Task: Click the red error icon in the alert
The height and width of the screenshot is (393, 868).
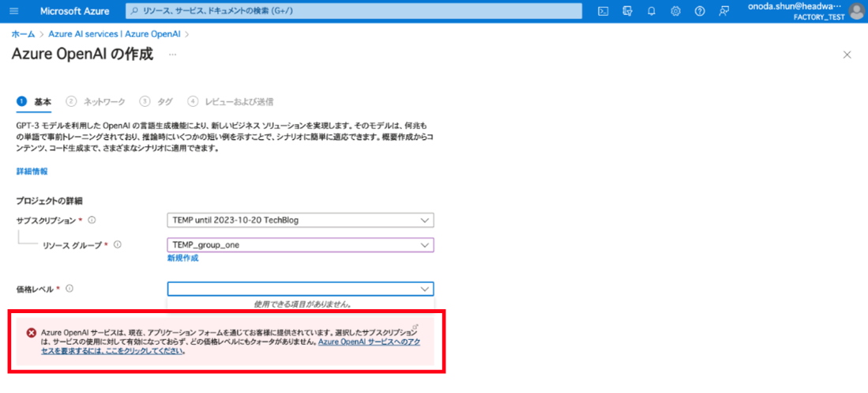Action: pyautogui.click(x=32, y=333)
